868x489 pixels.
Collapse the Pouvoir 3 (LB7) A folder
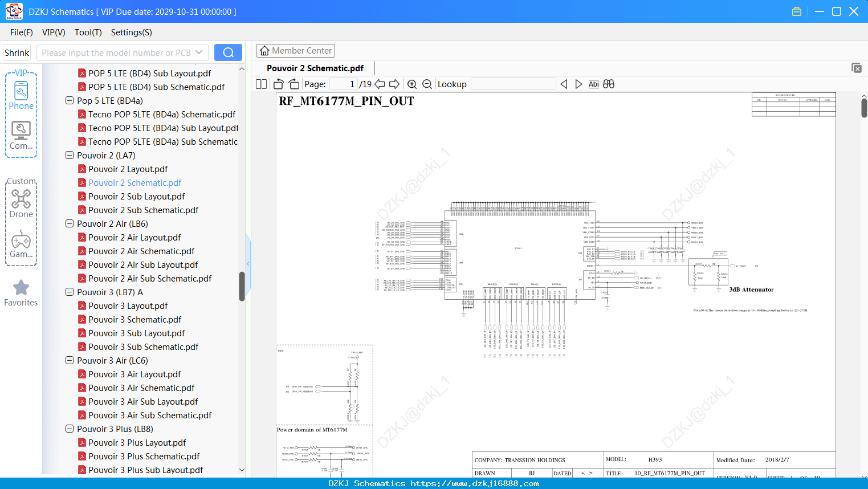point(70,292)
